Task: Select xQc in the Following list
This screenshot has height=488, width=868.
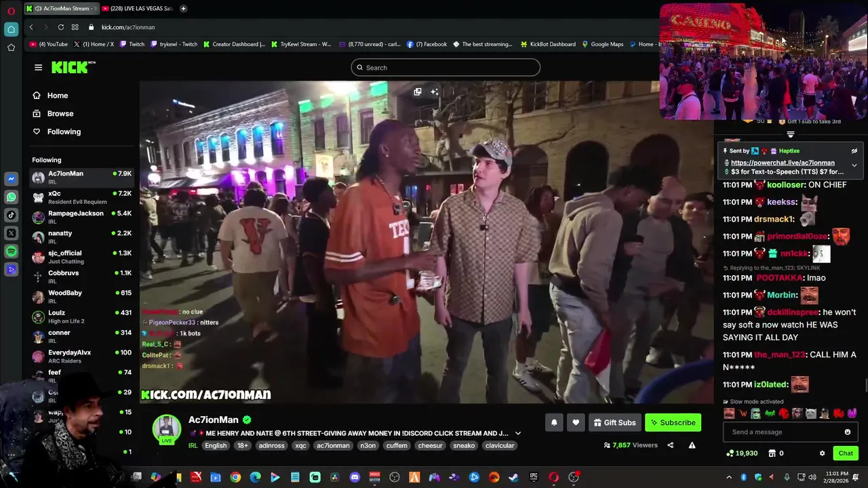Action: coord(83,197)
